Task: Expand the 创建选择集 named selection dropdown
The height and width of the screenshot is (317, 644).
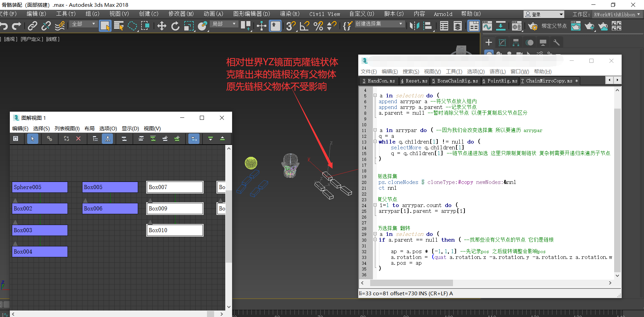Action: [401, 24]
